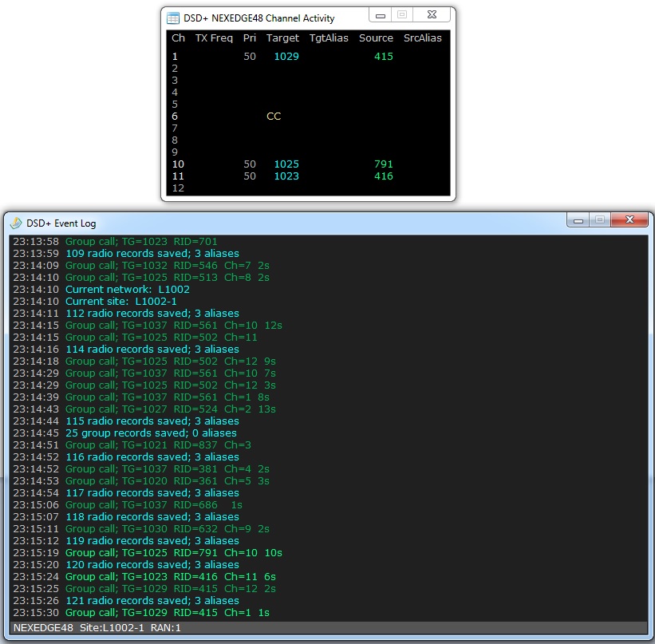
Task: Select the '114 radio records saved' log entry
Action: tap(126, 350)
